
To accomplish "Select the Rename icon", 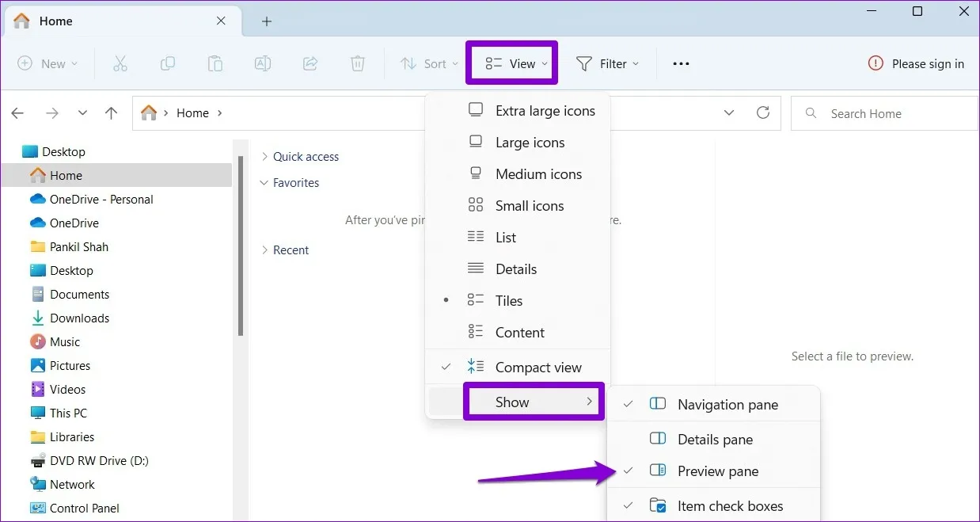I will 262,63.
